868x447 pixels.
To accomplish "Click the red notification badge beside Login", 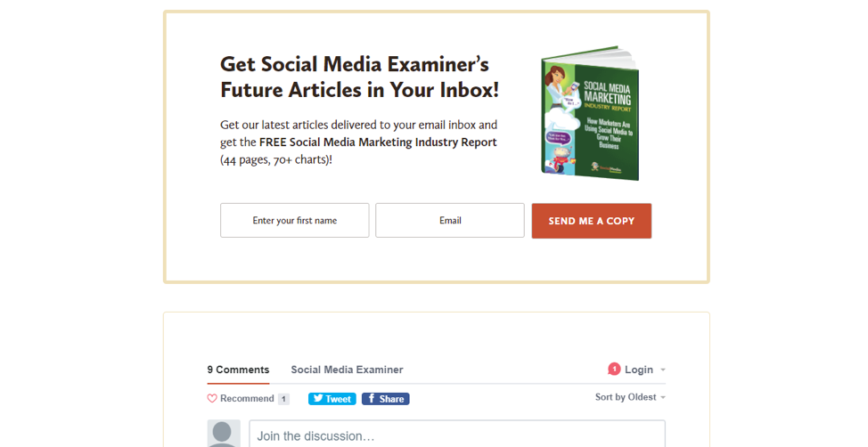I will (x=614, y=369).
